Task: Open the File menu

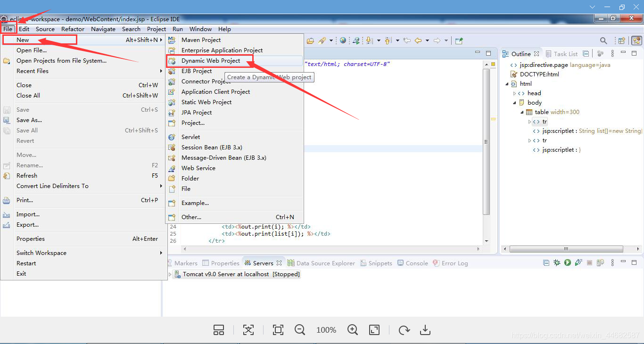Action: pyautogui.click(x=8, y=29)
